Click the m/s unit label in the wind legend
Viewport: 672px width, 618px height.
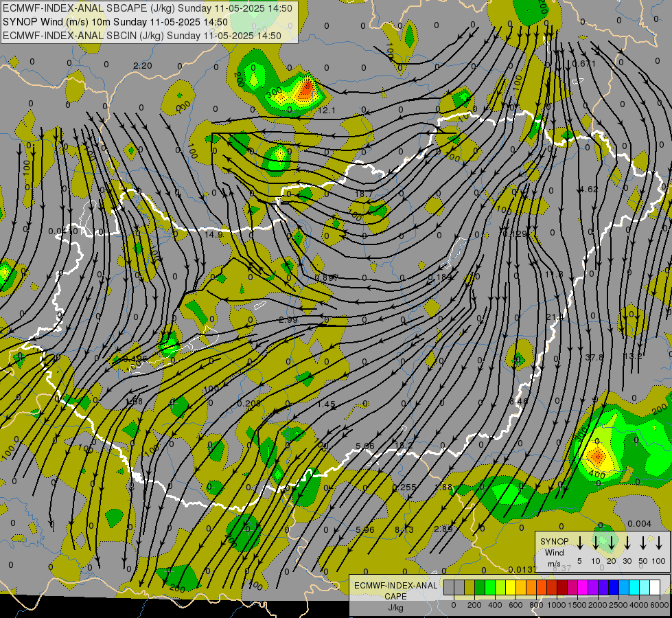554,564
